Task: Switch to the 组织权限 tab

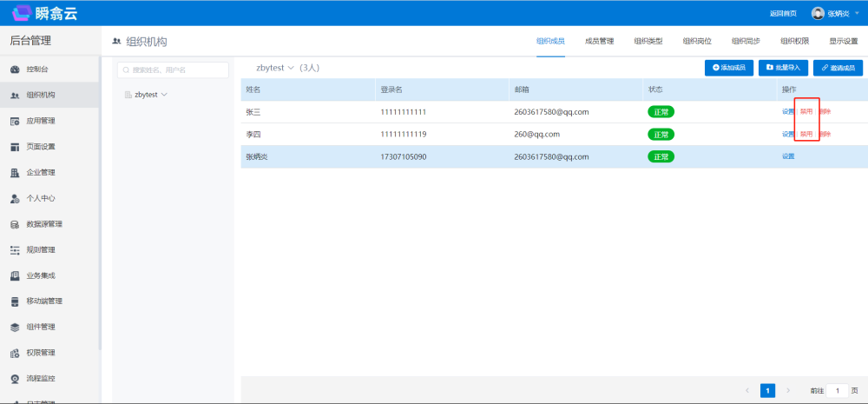Action: pos(794,41)
